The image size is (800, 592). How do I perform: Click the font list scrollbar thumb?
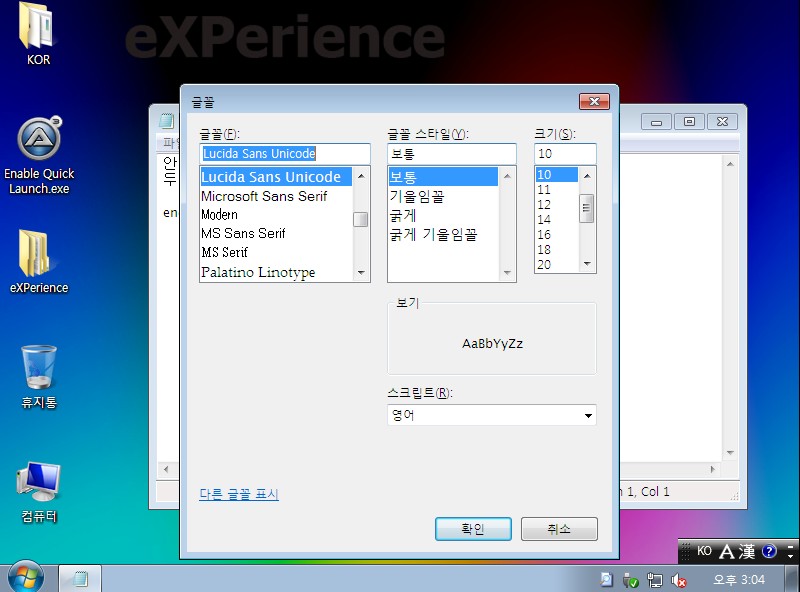tap(361, 219)
